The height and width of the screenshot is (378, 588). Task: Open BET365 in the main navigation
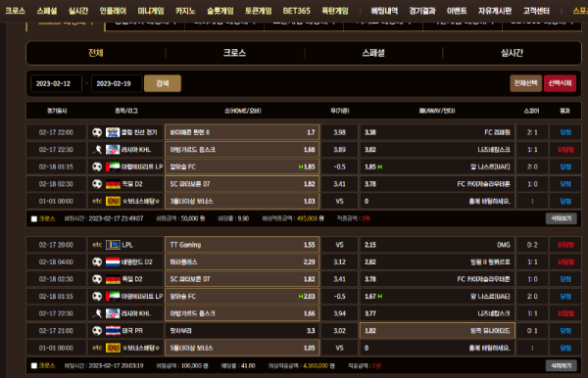297,11
